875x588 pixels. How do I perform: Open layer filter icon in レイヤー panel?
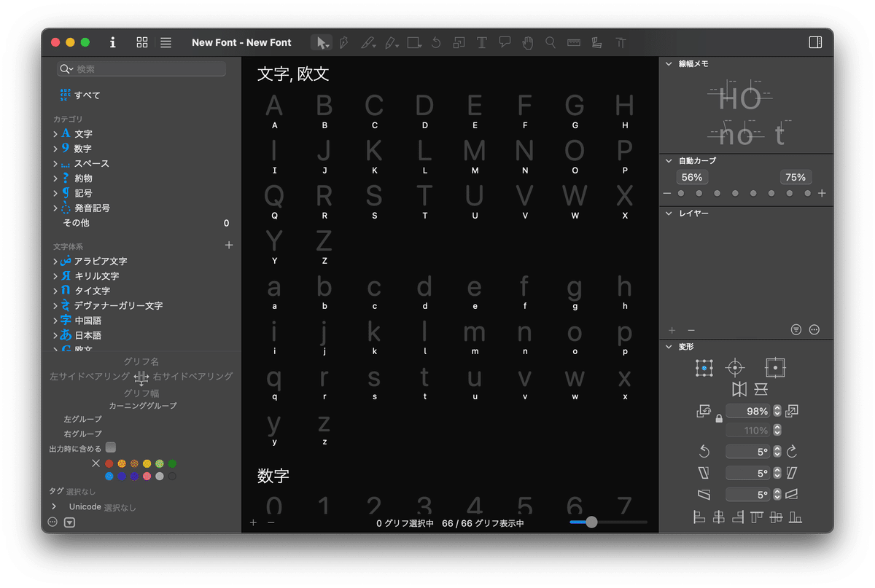[796, 330]
